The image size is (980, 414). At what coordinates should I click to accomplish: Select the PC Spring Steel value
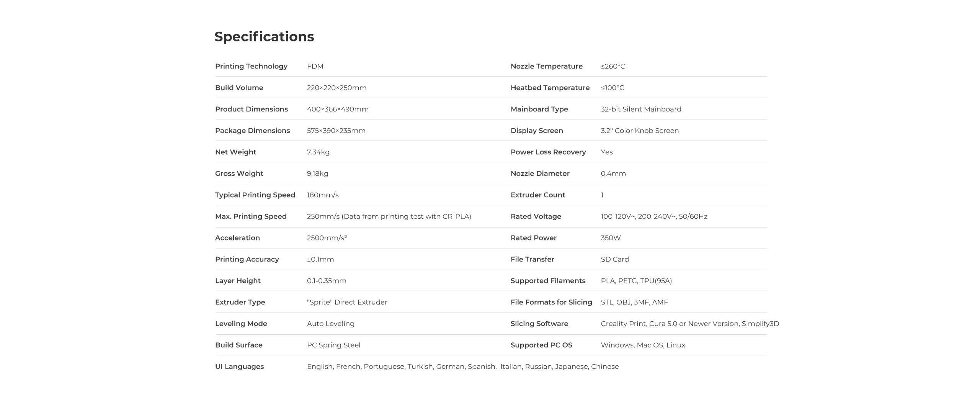[333, 345]
